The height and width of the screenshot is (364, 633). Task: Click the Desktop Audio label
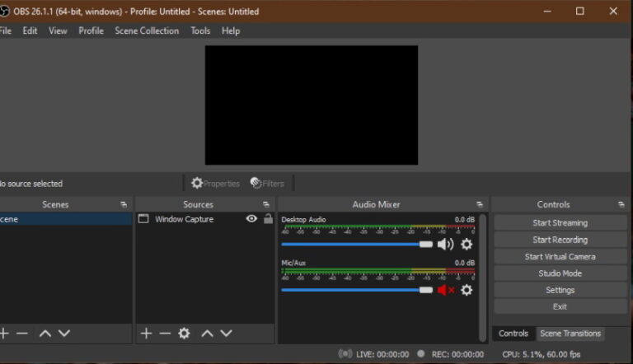[x=303, y=220]
